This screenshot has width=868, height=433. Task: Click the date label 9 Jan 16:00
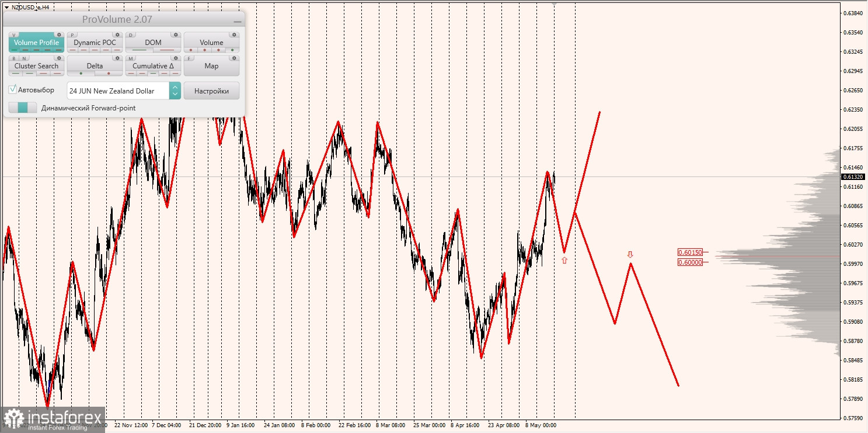pos(240,425)
